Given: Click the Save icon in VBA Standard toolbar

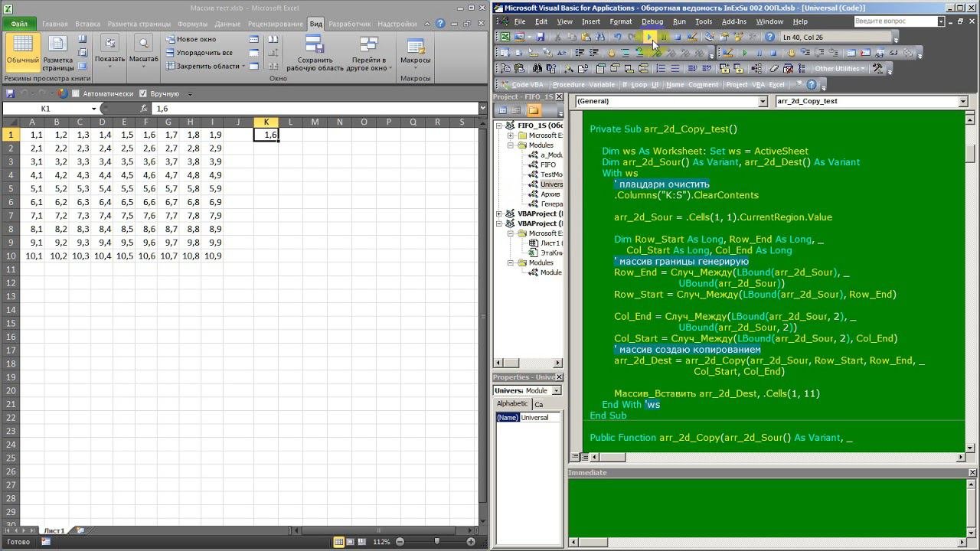Looking at the screenshot, I should pos(540,37).
